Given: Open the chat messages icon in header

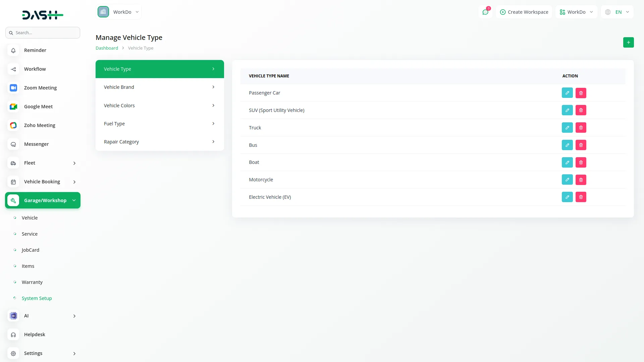Looking at the screenshot, I should pos(485,12).
